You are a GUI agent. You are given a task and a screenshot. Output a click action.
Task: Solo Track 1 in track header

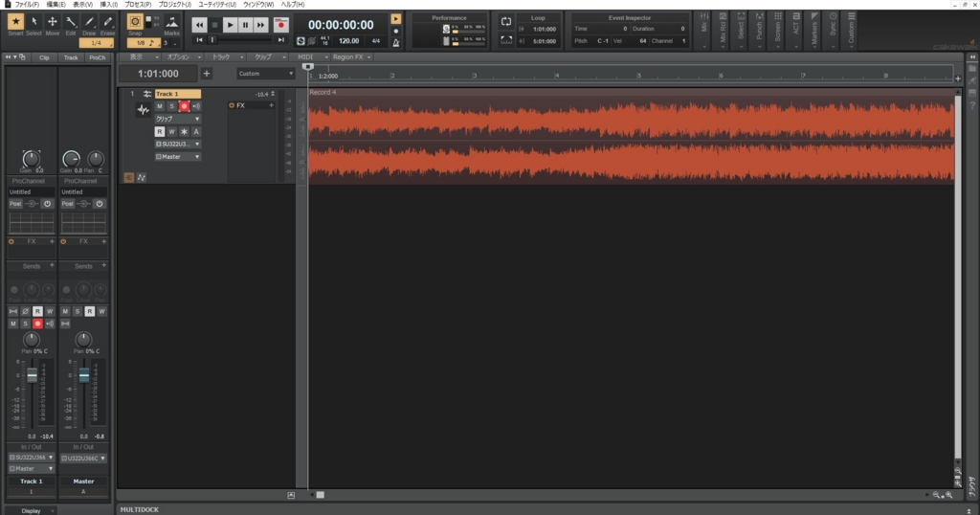coord(172,106)
